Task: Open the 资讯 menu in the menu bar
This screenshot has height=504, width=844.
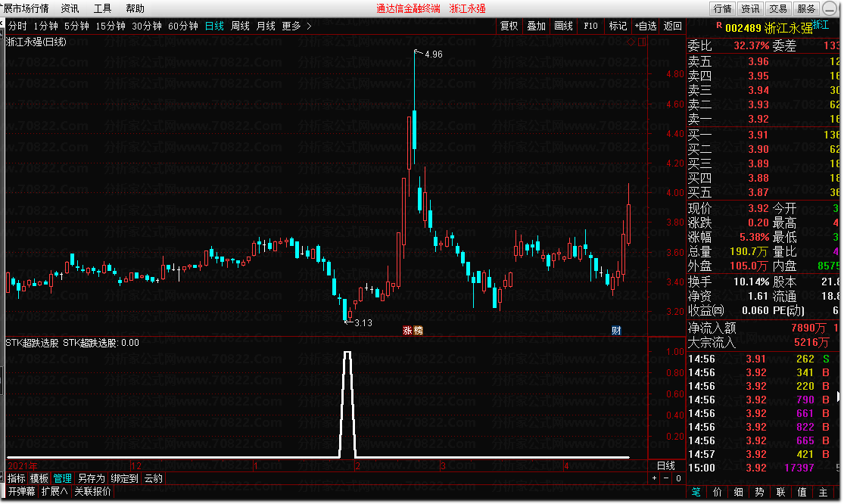Action: (x=70, y=8)
